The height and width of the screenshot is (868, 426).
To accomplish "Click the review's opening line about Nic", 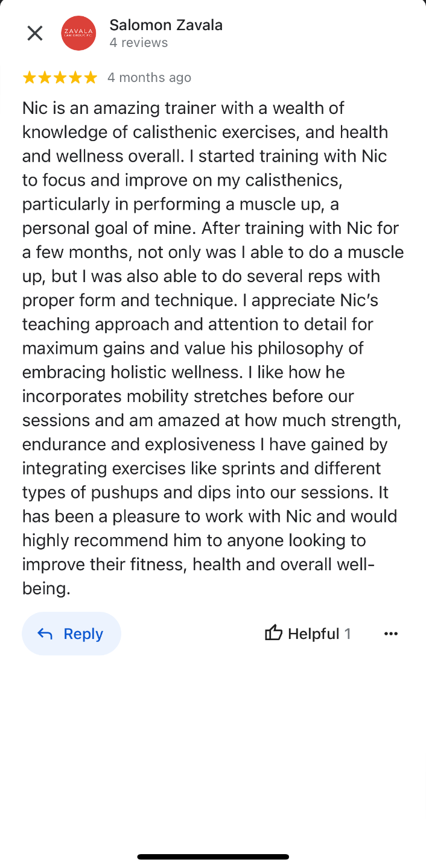I will 183,108.
